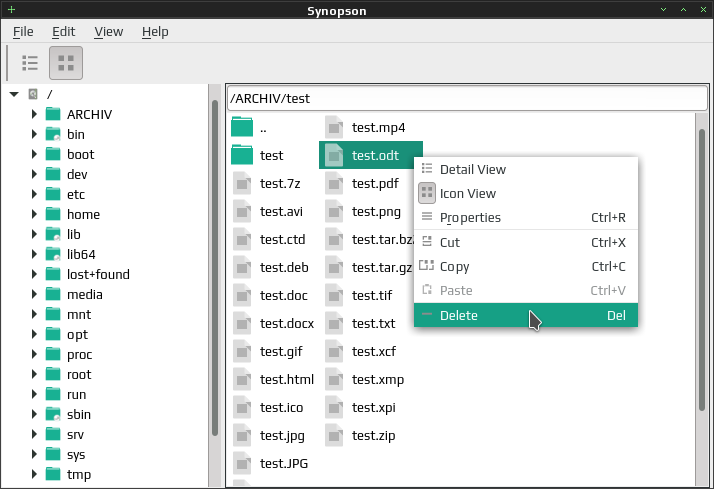Screen dimensions: 714x489
Task: Choose Delete in the context menu
Action: click(x=526, y=315)
